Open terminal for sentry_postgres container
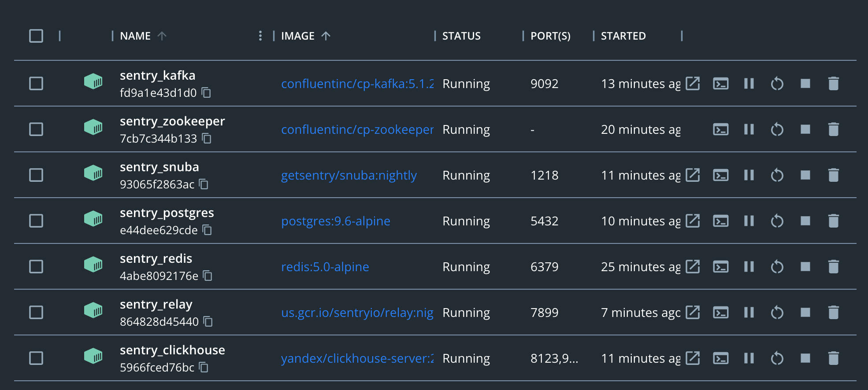868x390 pixels. coord(721,221)
